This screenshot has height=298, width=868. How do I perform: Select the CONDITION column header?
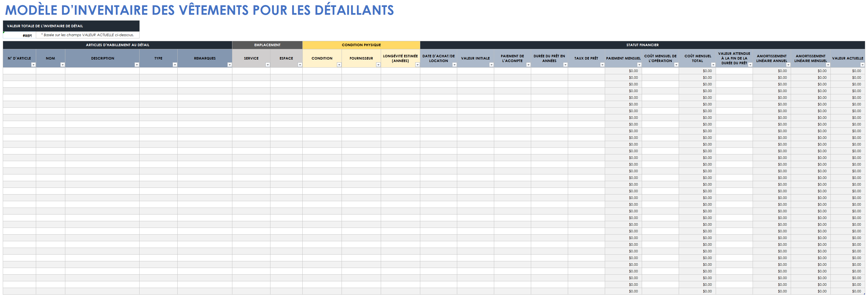[322, 58]
